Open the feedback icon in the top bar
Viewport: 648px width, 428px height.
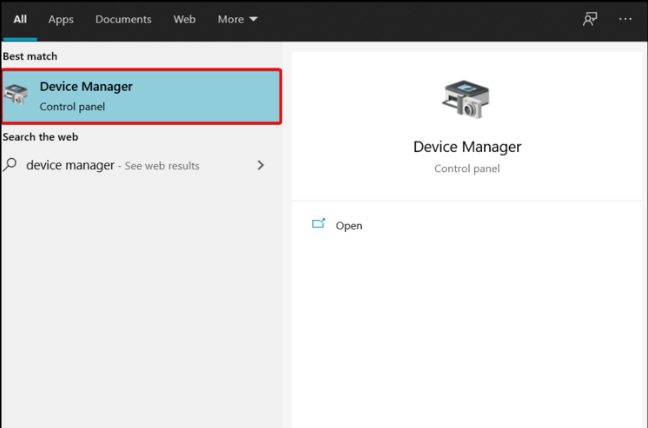(590, 19)
